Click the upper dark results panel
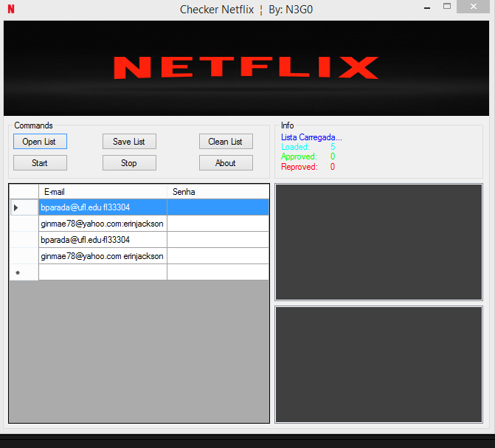Image resolution: width=495 pixels, height=448 pixels. [378, 241]
